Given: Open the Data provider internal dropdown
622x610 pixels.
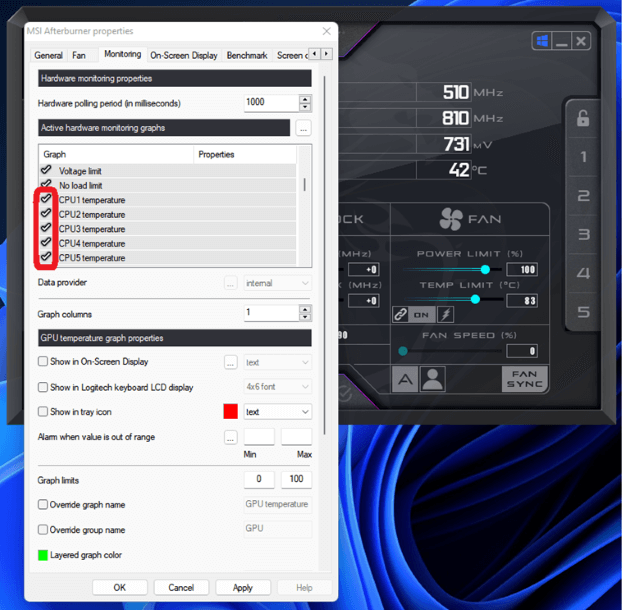Looking at the screenshot, I should point(277,283).
